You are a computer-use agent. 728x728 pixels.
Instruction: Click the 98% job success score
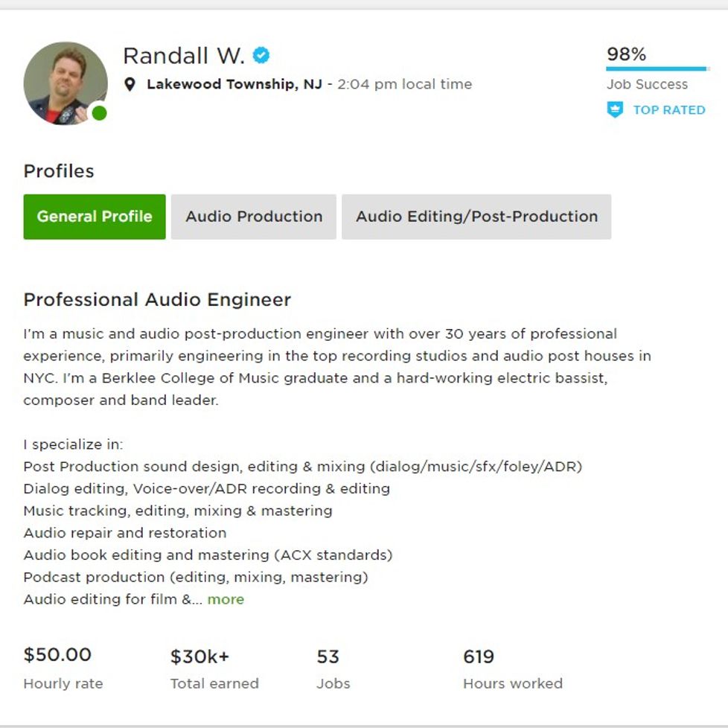(626, 54)
